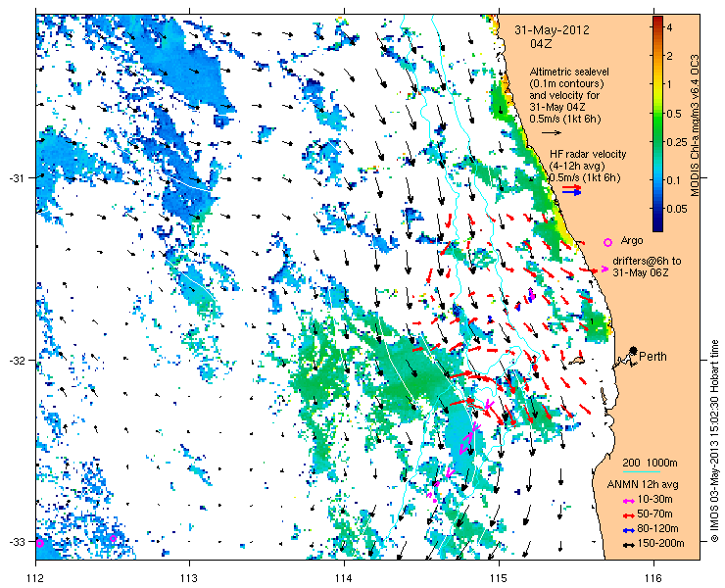Click the color bar tick value "0.05"
Screen dimensions: 725x588
[x=676, y=209]
